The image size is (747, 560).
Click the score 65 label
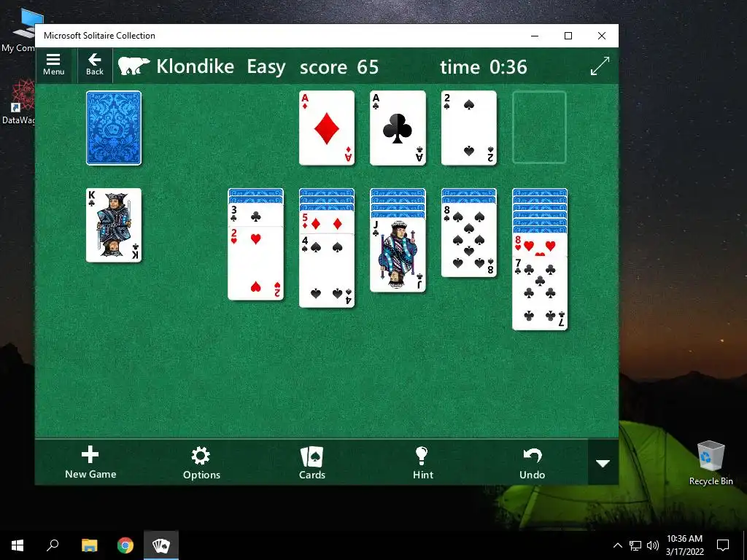(x=339, y=66)
